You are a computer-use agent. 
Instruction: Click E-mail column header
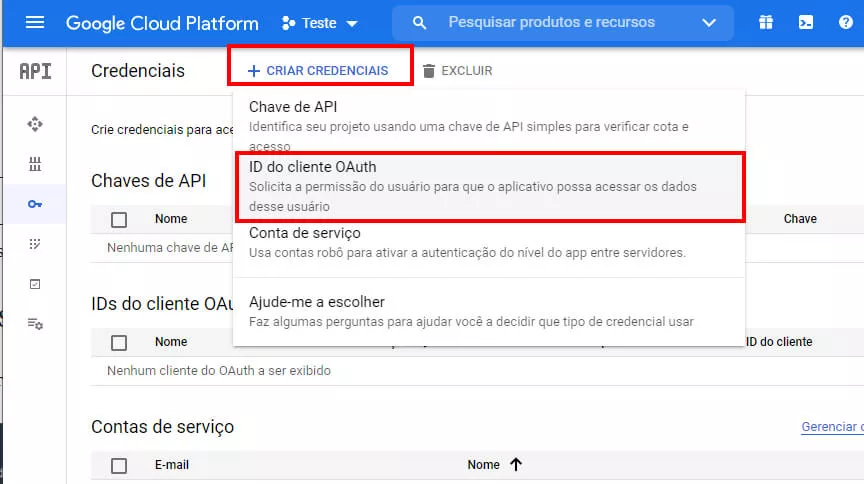click(x=171, y=465)
